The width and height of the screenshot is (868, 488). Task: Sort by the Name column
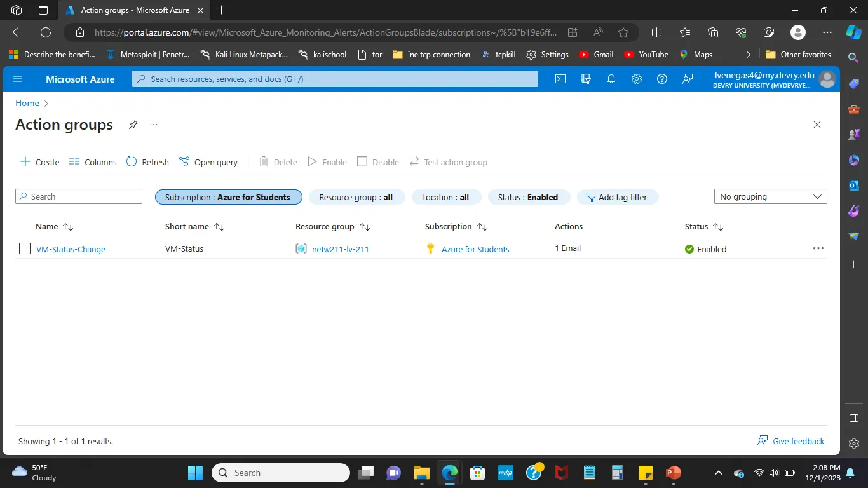(55, 226)
